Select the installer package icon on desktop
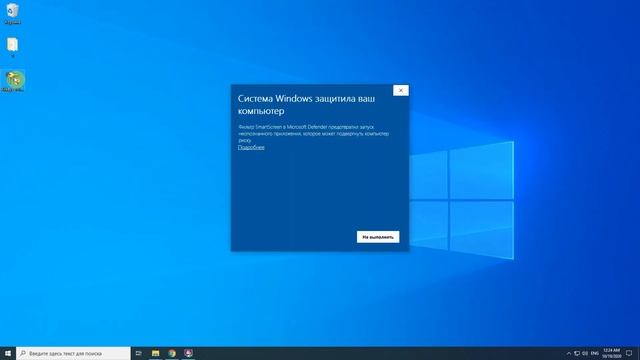Screen dimensions: 640x360 [x=13, y=81]
